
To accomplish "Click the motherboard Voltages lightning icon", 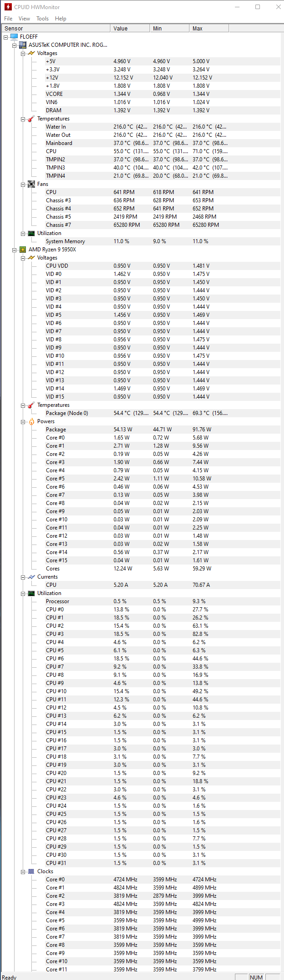I will pyautogui.click(x=31, y=53).
